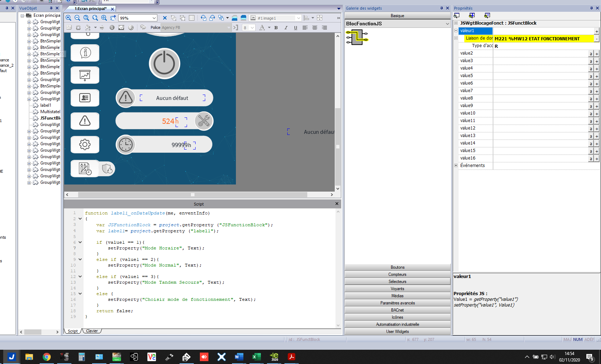
Task: Click the blue X delete icon
Action: pos(165,18)
